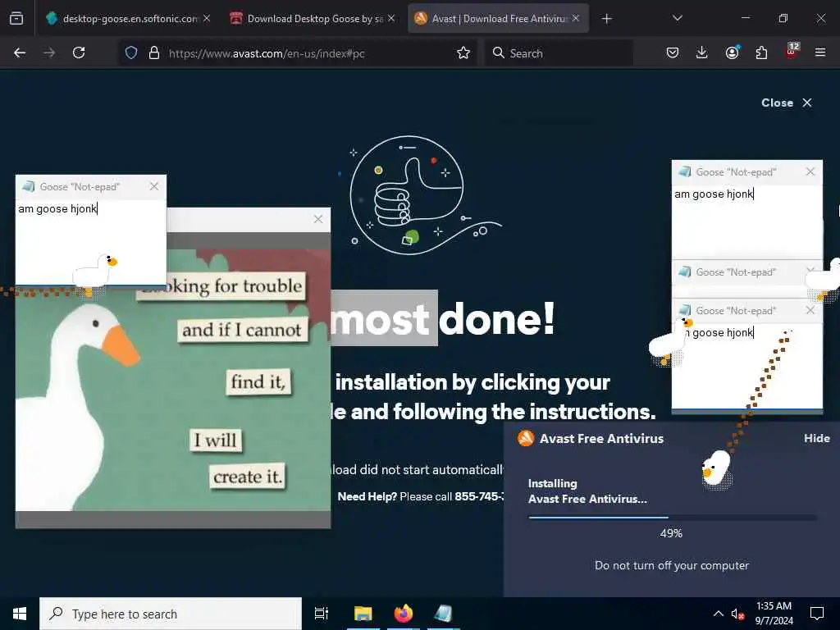The height and width of the screenshot is (630, 840).
Task: Click the extension icon with badge 12
Action: point(792,52)
